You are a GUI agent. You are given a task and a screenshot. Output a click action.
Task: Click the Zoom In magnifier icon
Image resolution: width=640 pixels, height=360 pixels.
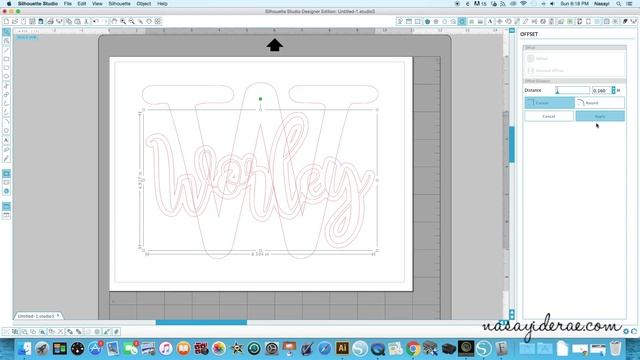[x=123, y=21]
